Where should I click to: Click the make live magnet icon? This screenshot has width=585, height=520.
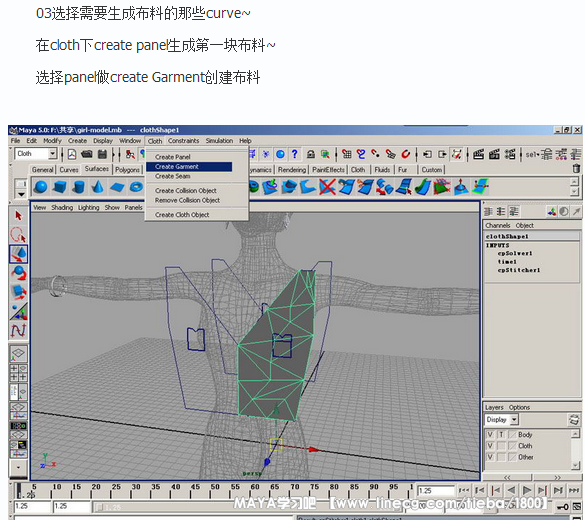[x=406, y=154]
